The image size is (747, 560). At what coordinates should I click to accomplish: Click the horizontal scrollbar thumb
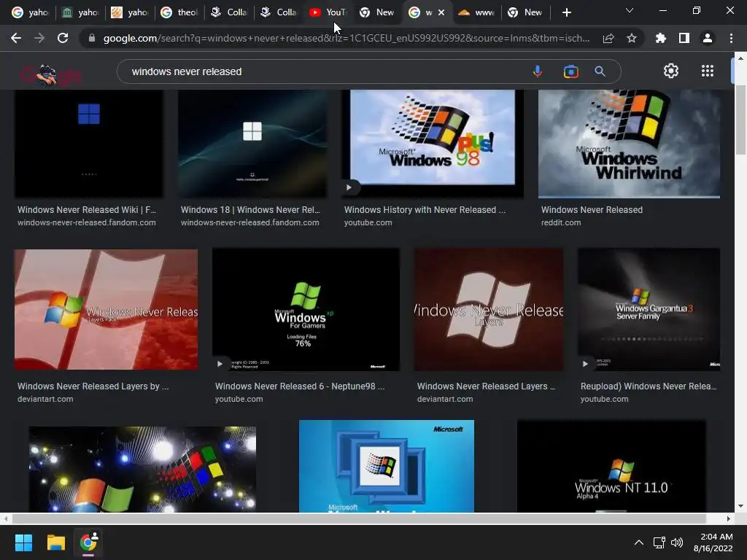[359, 518]
